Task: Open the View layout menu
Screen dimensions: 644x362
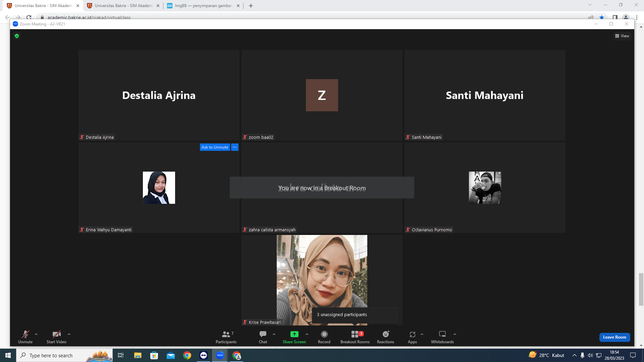Action: [622, 36]
